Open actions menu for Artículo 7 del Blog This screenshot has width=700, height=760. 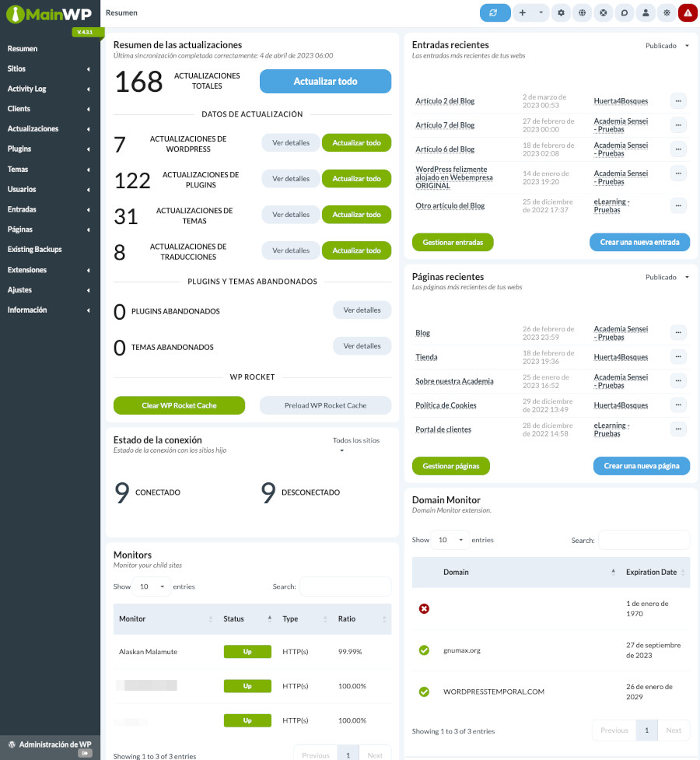click(x=678, y=125)
